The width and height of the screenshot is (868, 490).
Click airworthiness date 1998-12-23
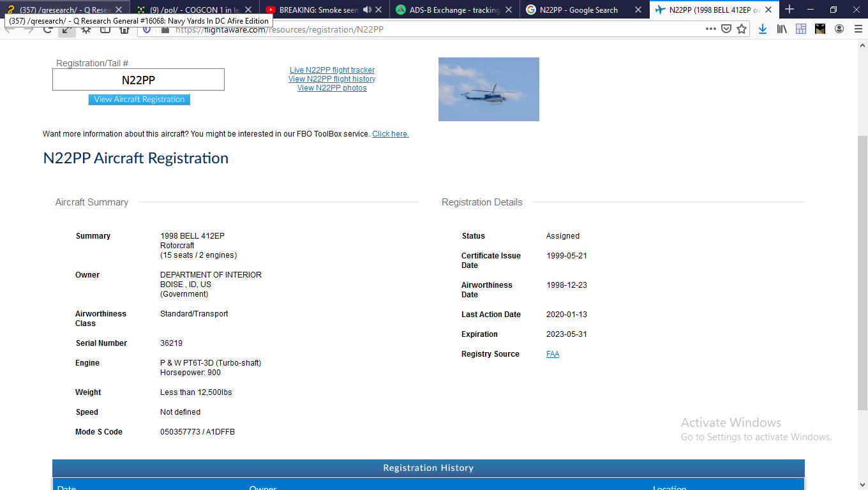click(x=567, y=285)
